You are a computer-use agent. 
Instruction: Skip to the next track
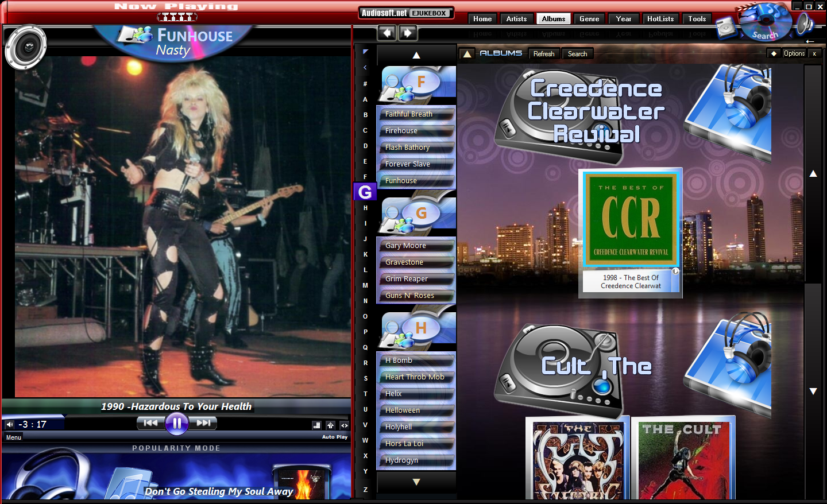pyautogui.click(x=203, y=423)
